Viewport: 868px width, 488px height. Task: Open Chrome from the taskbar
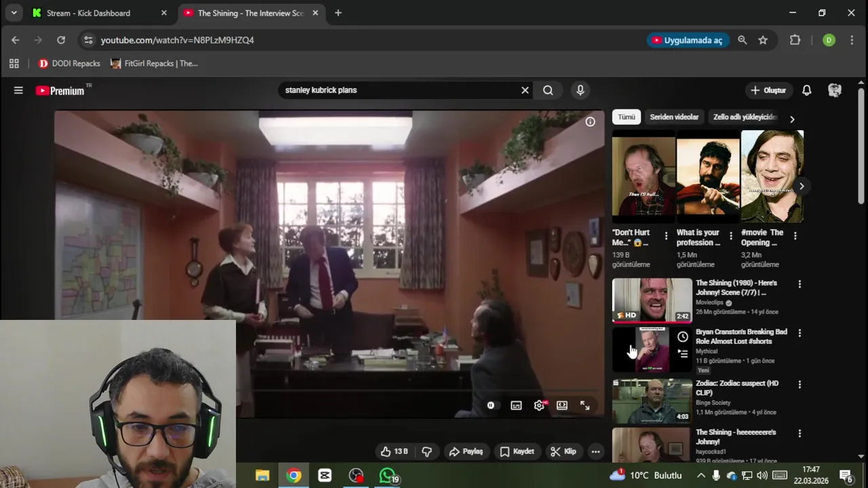pos(294,476)
